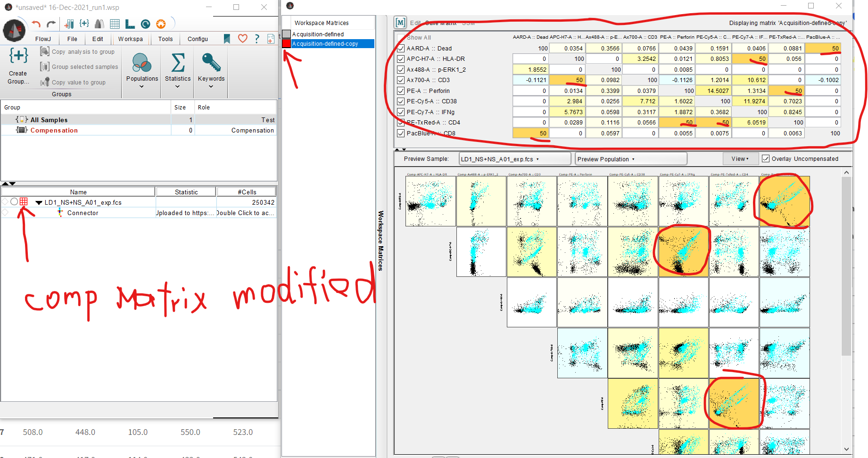Image resolution: width=868 pixels, height=458 pixels.
Task: Uncheck the AARD-A :: Dead parameter row
Action: point(401,48)
